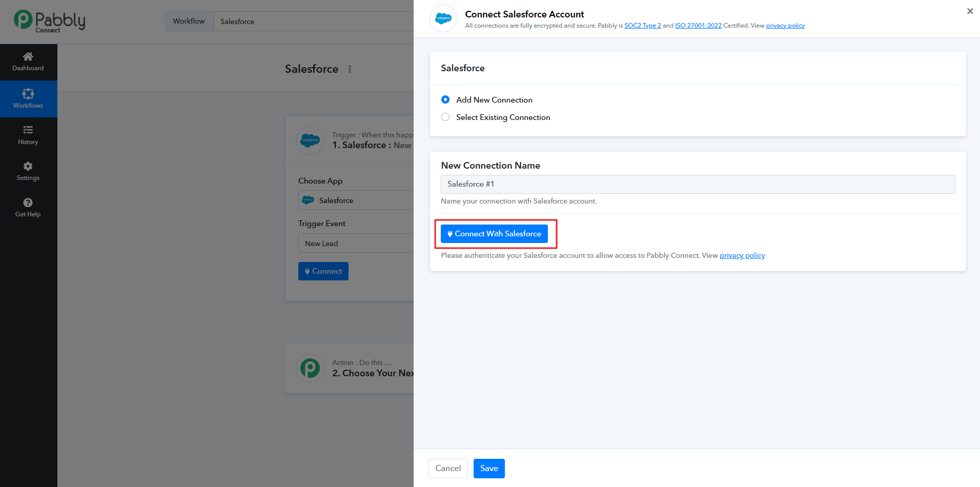Cancel the Salesforce connection dialog
The width and height of the screenshot is (980, 487).
pyautogui.click(x=447, y=469)
